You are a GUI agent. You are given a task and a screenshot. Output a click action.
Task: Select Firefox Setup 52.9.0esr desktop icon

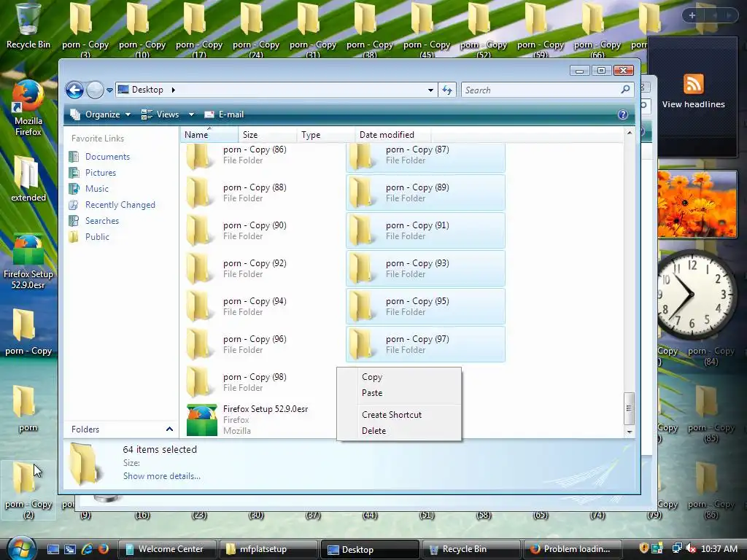28,261
